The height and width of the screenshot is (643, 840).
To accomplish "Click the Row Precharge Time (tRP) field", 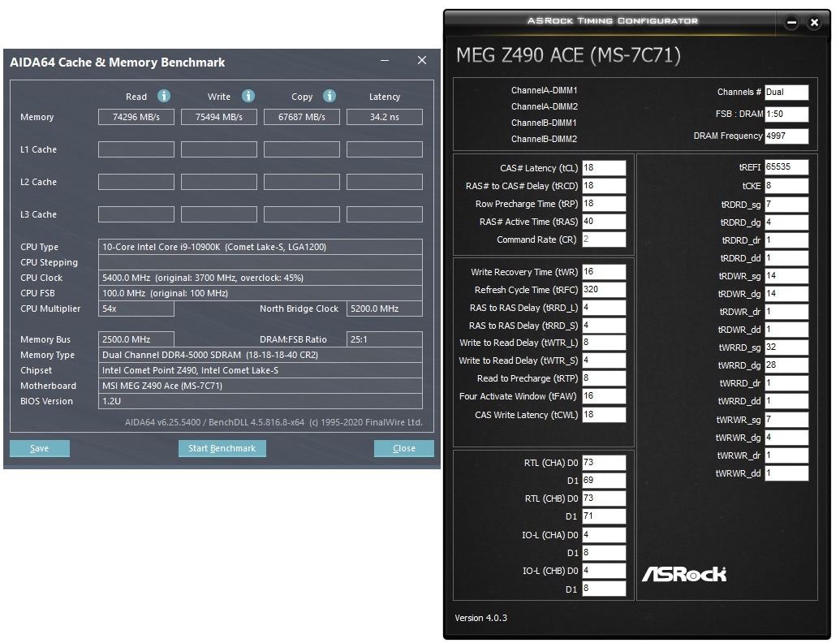I will click(604, 204).
